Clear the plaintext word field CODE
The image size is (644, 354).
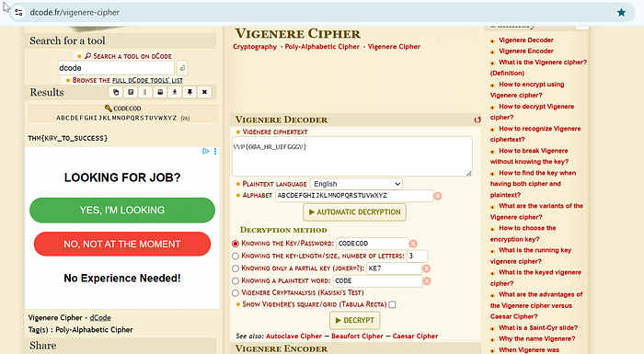[427, 280]
